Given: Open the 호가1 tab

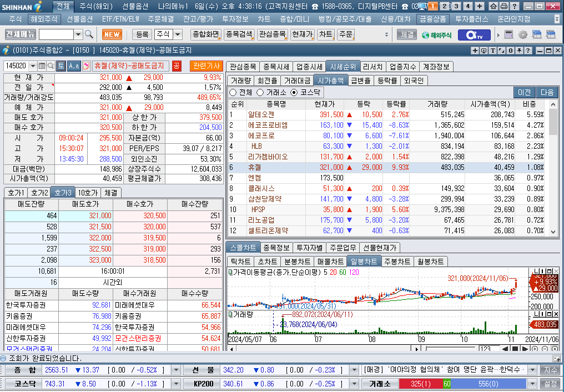Looking at the screenshot, I should (16, 193).
